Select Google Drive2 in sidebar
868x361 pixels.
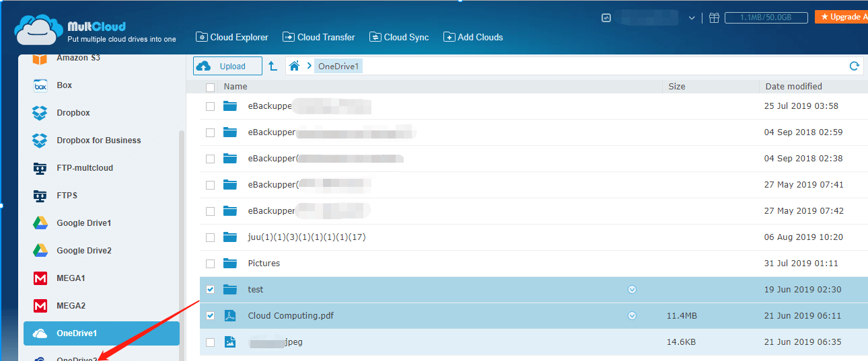[x=84, y=251]
